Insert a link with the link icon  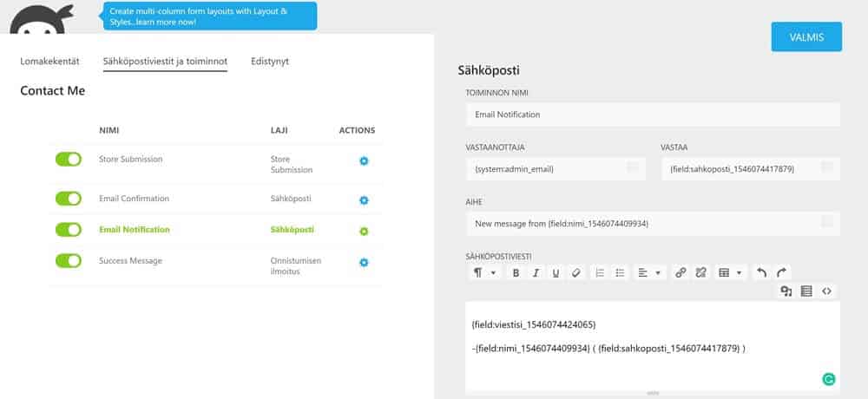point(681,272)
